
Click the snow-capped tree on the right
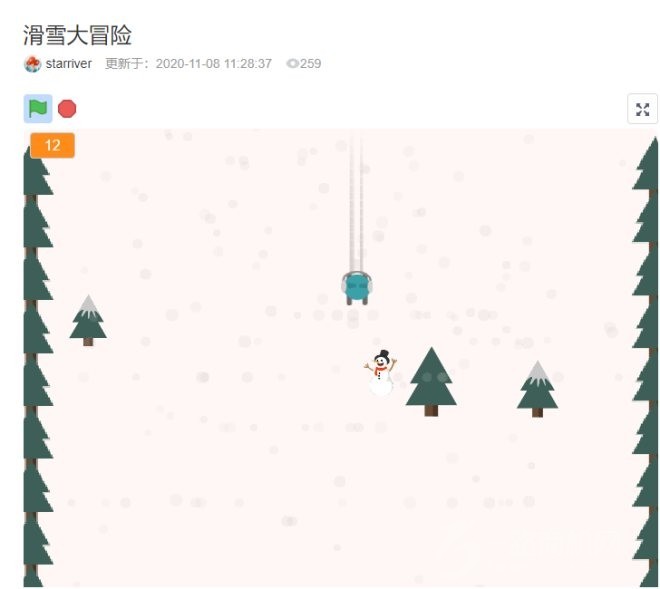538,389
